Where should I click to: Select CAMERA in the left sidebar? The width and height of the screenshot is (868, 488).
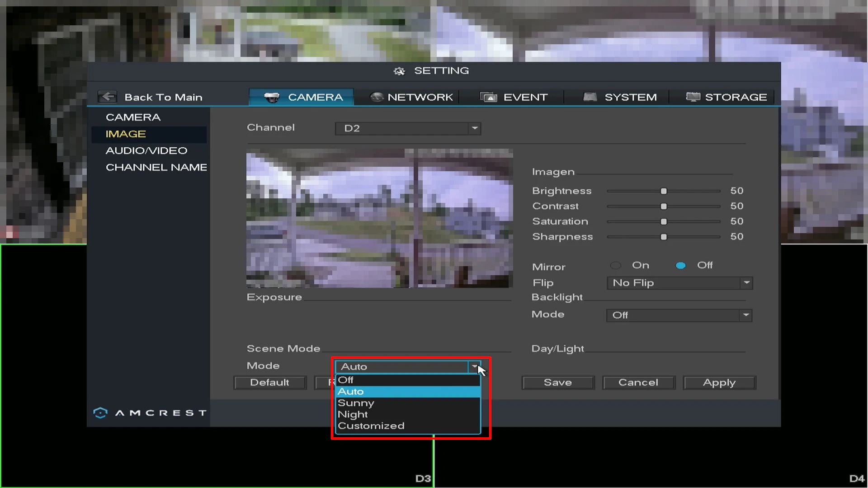coord(133,117)
